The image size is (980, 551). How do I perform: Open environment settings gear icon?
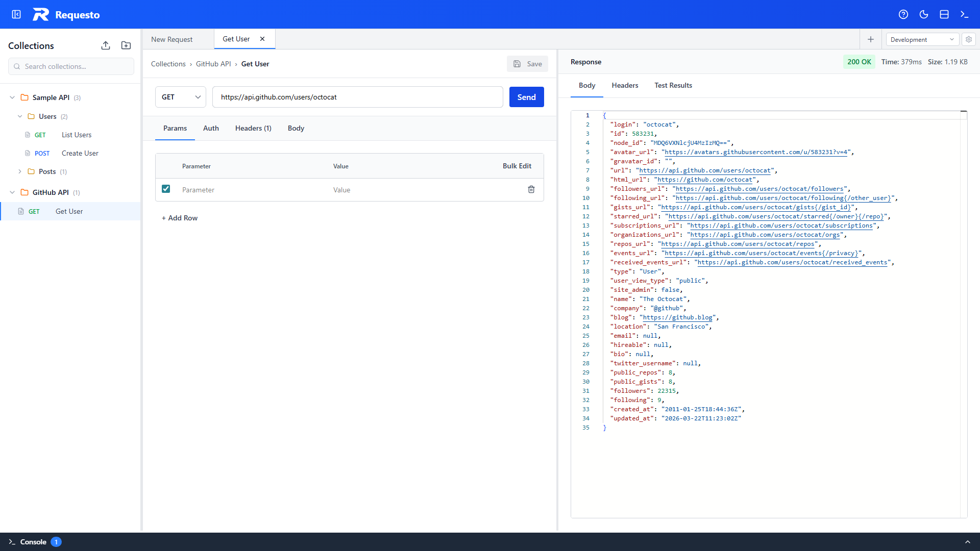click(x=969, y=39)
